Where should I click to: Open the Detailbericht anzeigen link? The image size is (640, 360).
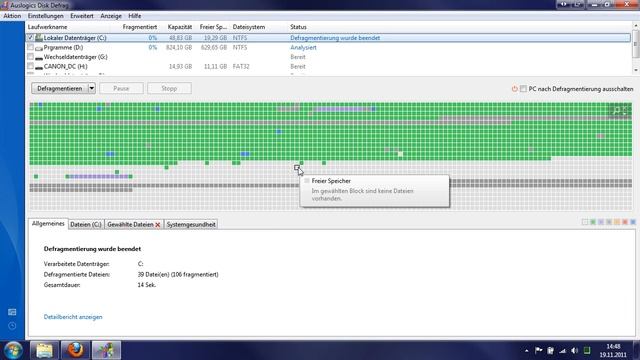[x=73, y=317]
